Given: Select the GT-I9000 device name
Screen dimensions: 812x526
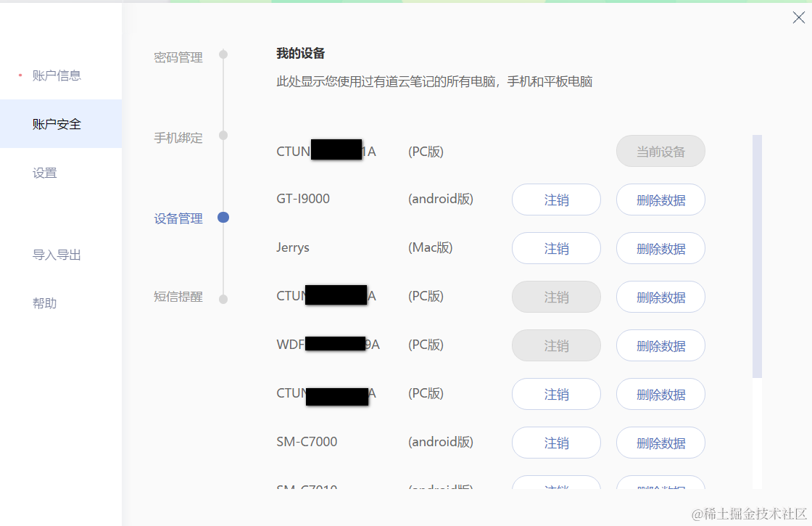Looking at the screenshot, I should [x=303, y=199].
